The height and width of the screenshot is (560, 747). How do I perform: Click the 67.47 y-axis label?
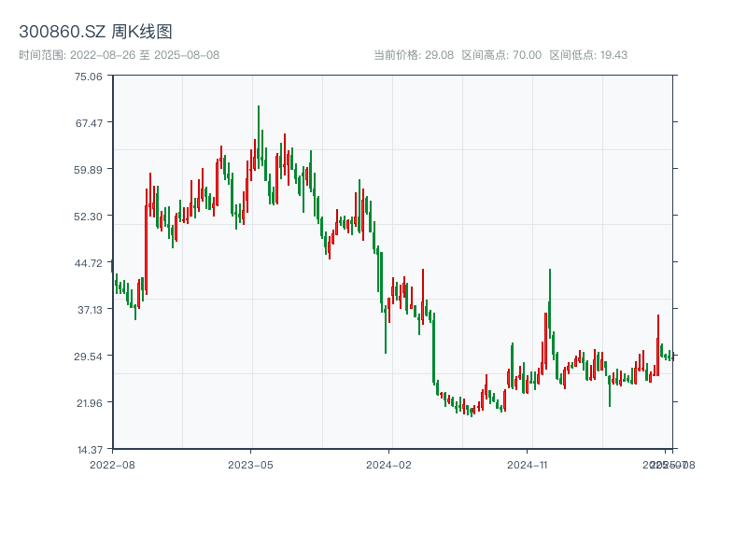tap(89, 123)
